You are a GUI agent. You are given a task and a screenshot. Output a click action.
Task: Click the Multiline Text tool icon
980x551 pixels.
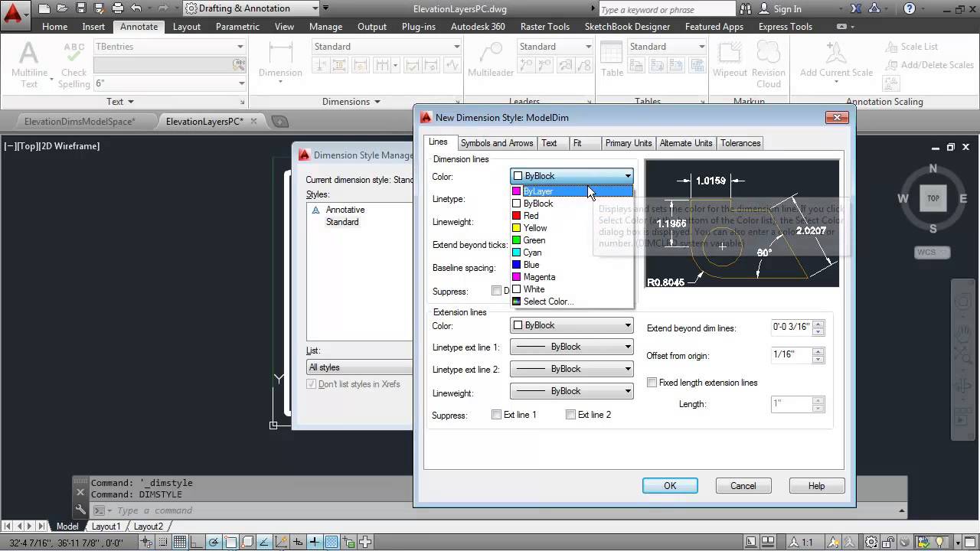click(x=29, y=55)
